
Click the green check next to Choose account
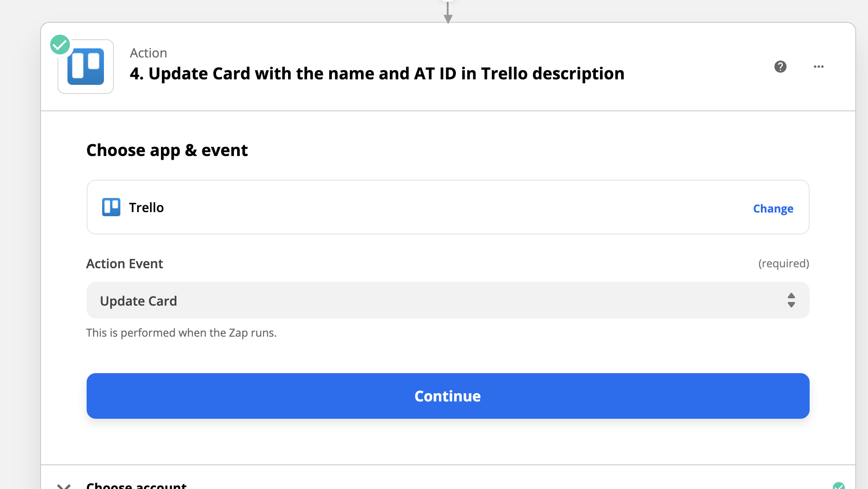click(838, 485)
